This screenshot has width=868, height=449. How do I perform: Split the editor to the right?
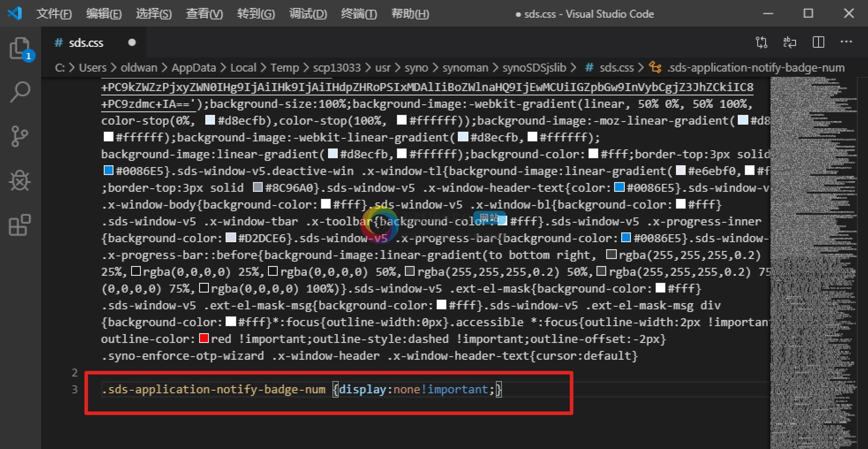818,42
